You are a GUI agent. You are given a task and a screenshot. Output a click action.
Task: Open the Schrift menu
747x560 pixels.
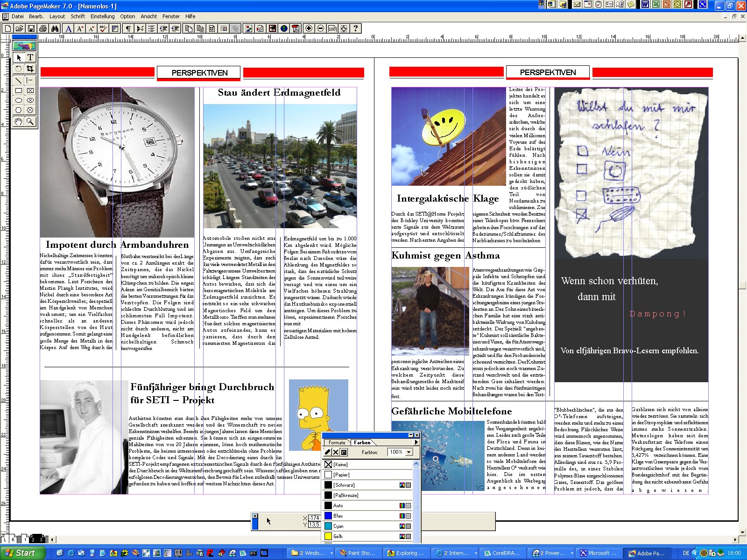[78, 16]
